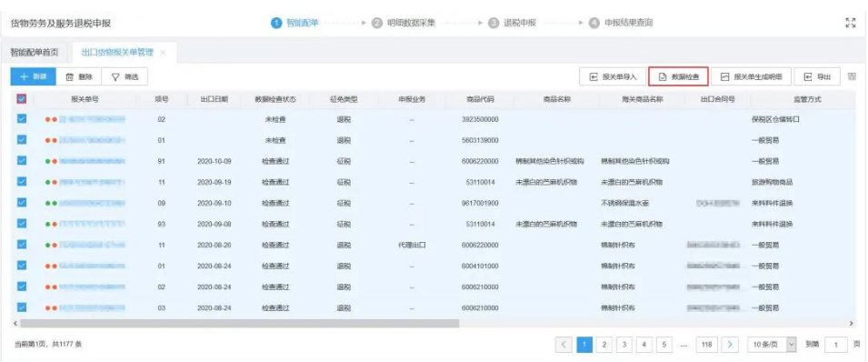Image resolution: width=868 pixels, height=362 pixels.
Task: Go to the next page arrow
Action: (x=731, y=344)
